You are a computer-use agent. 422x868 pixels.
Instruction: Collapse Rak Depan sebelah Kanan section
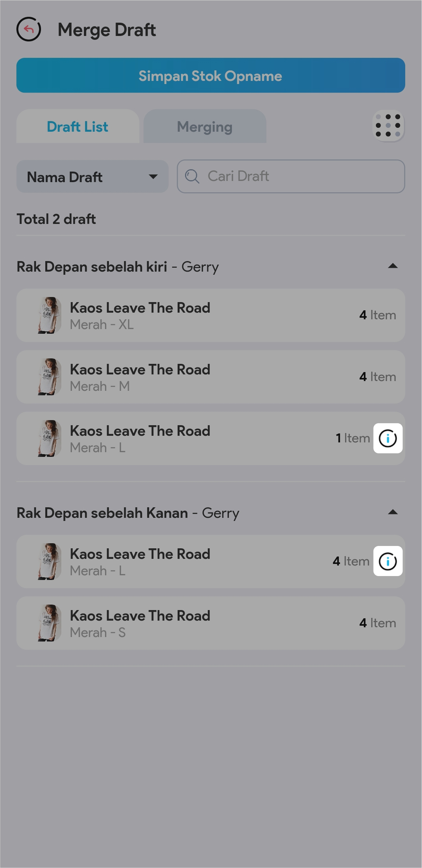pyautogui.click(x=393, y=512)
